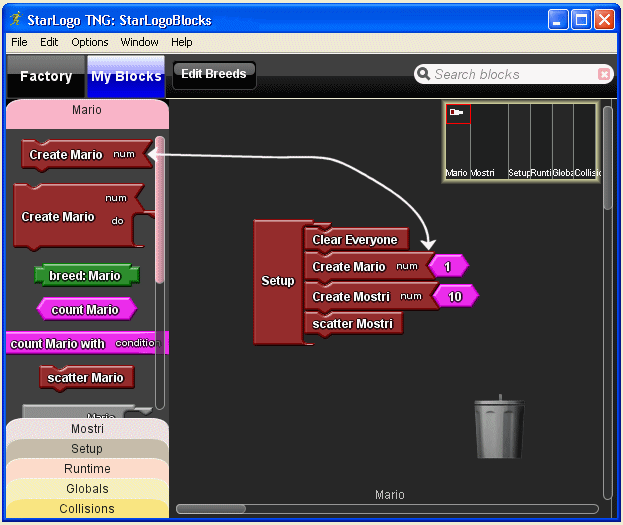
Task: Click into the Search blocks field
Action: (x=513, y=74)
